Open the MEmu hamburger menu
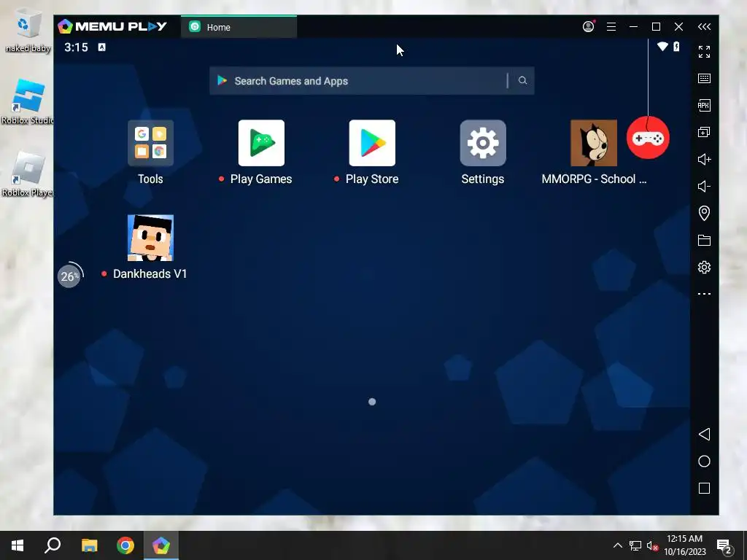The height and width of the screenshot is (560, 747). tap(611, 27)
